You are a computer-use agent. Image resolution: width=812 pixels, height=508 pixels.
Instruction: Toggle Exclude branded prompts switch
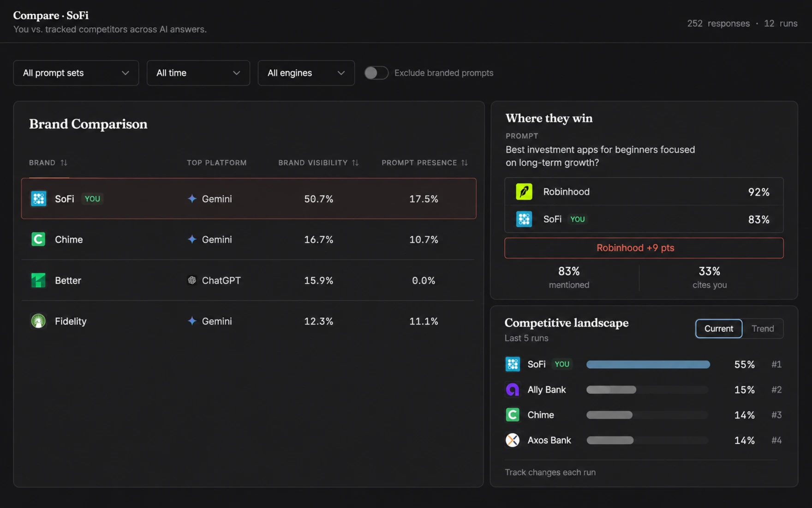[x=376, y=73]
